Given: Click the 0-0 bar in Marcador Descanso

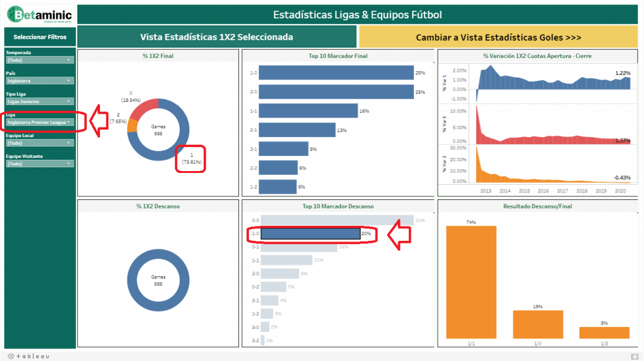Looking at the screenshot, I should [x=337, y=220].
